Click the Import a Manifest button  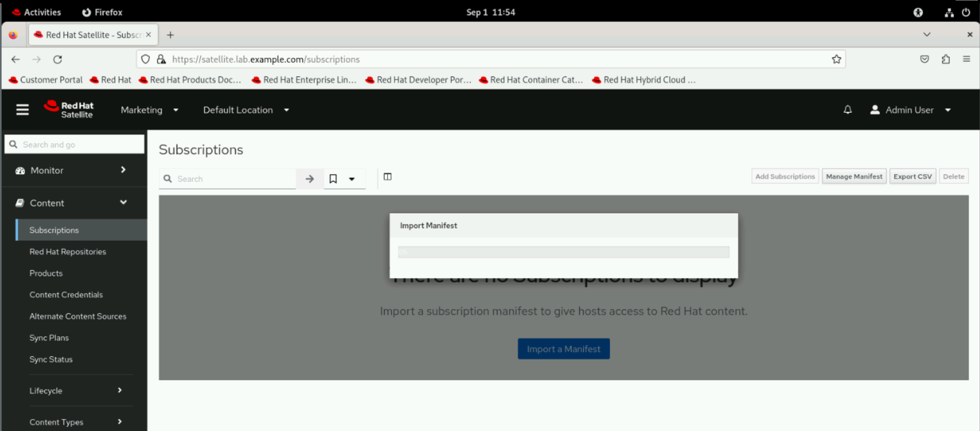[x=564, y=349]
